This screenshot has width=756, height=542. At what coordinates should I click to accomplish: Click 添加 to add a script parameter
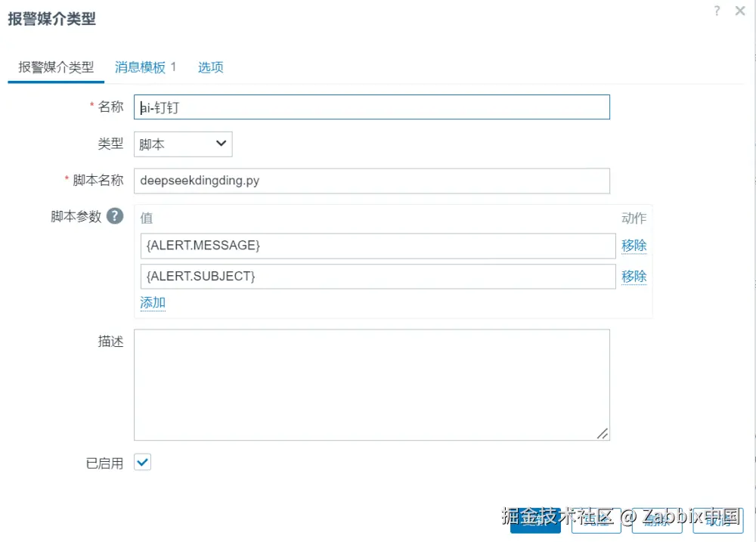pos(153,303)
